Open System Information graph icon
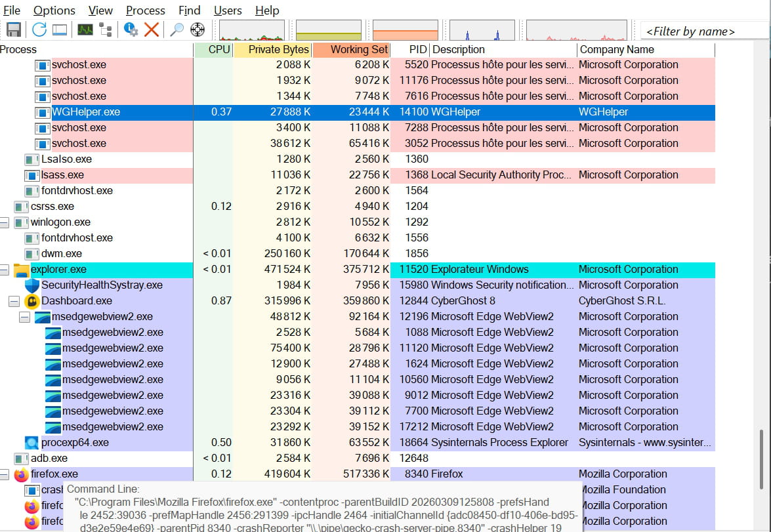The height and width of the screenshot is (532, 771). (85, 30)
